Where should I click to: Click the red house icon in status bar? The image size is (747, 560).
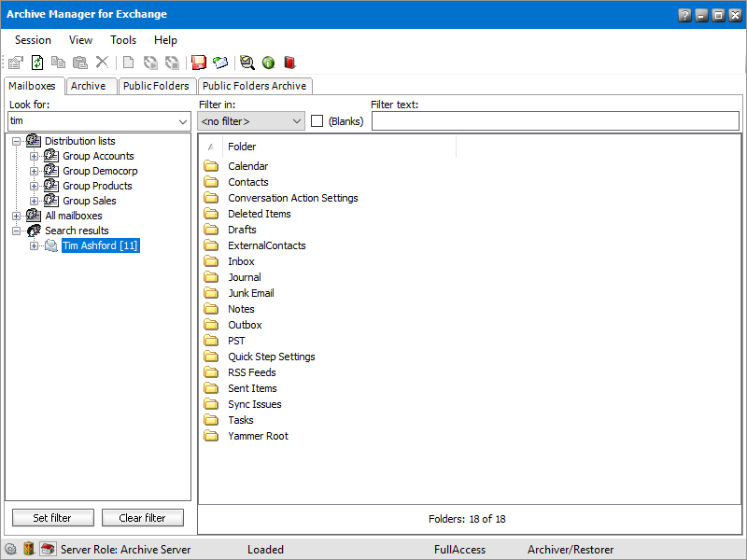(x=48, y=549)
